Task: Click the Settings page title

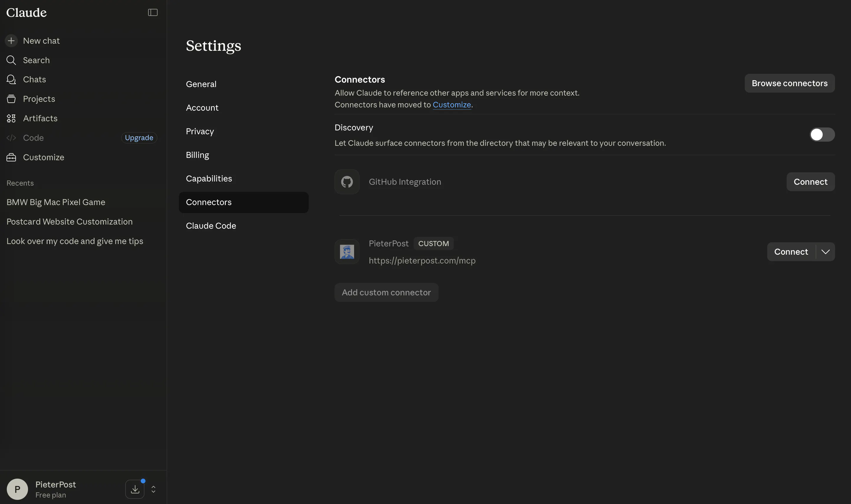Action: point(213,45)
